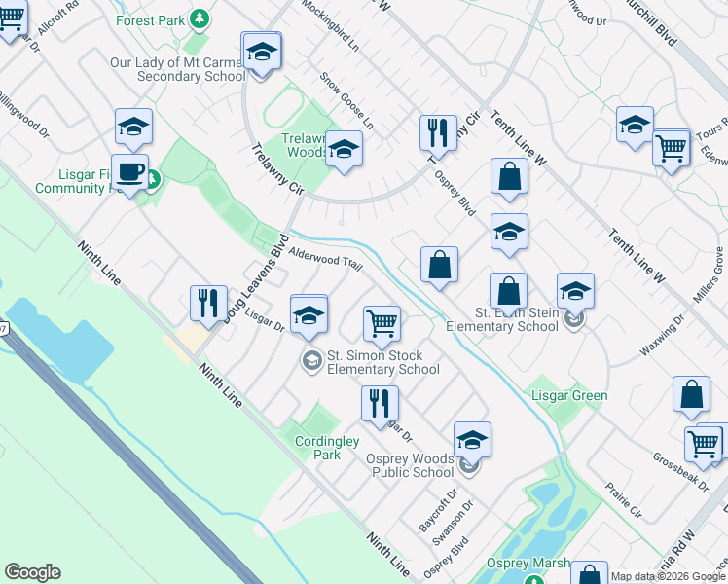Select the Baycroft Dr street label

click(x=438, y=510)
